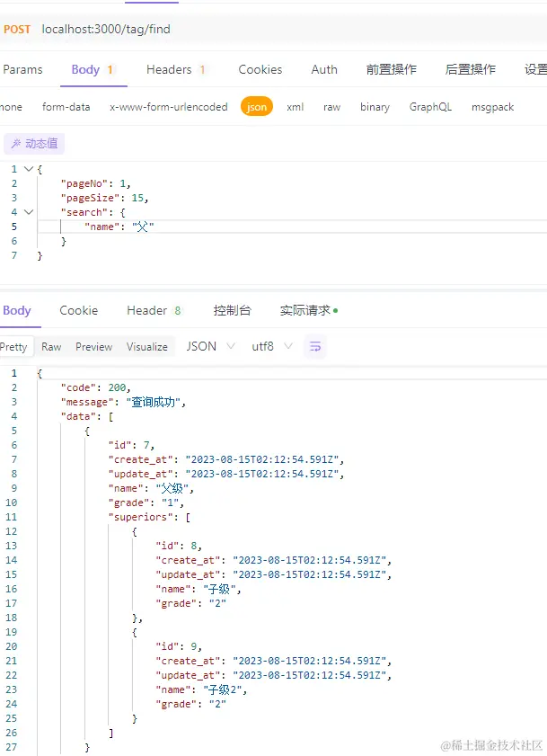
Task: Select the GraphQL body type
Action: [x=430, y=107]
